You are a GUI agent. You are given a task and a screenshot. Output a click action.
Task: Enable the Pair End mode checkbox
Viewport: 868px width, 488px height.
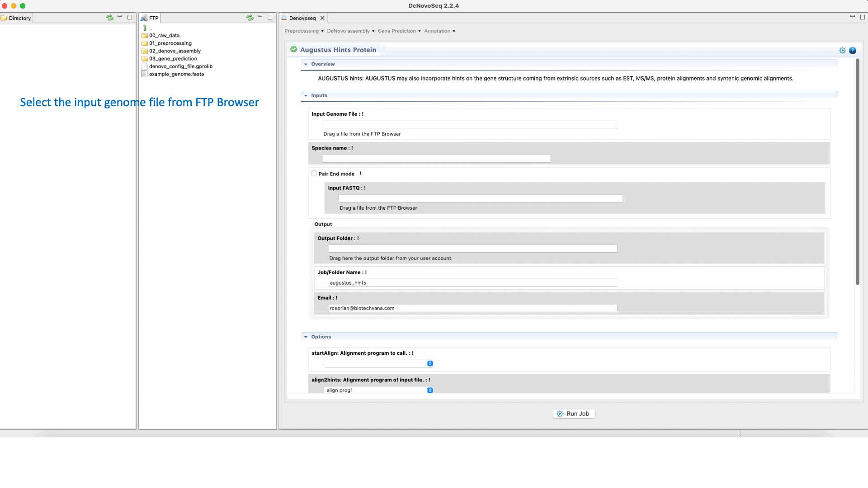point(314,174)
